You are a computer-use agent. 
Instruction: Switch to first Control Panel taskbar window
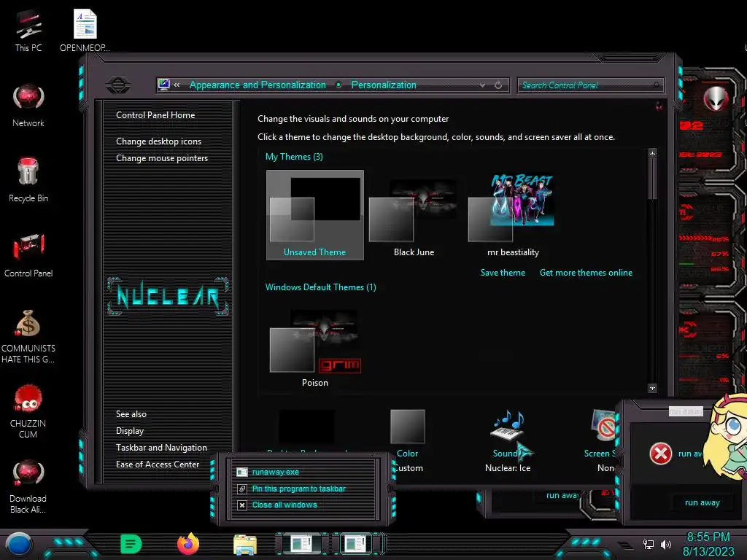coord(301,544)
